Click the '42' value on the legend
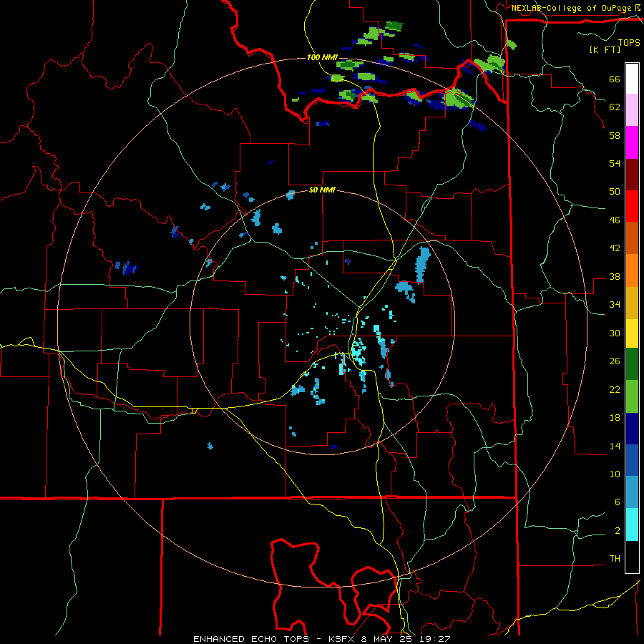The width and height of the screenshot is (644, 644). click(615, 248)
